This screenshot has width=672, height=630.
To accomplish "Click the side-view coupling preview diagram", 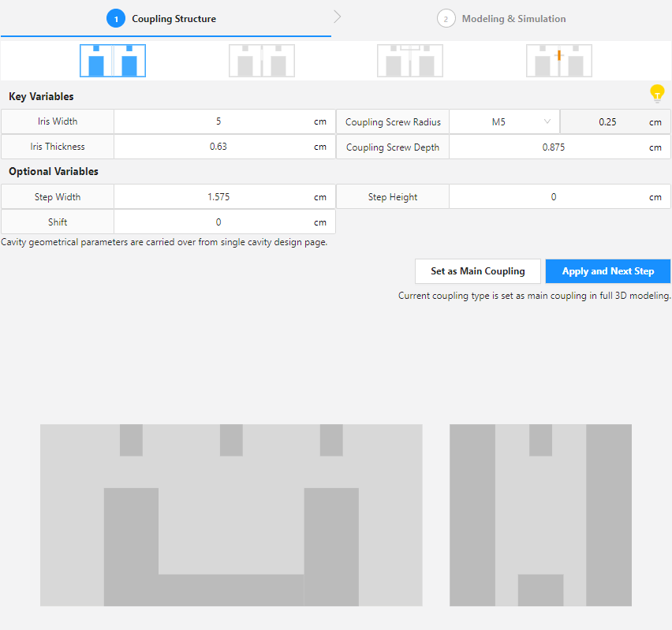I will point(540,515).
